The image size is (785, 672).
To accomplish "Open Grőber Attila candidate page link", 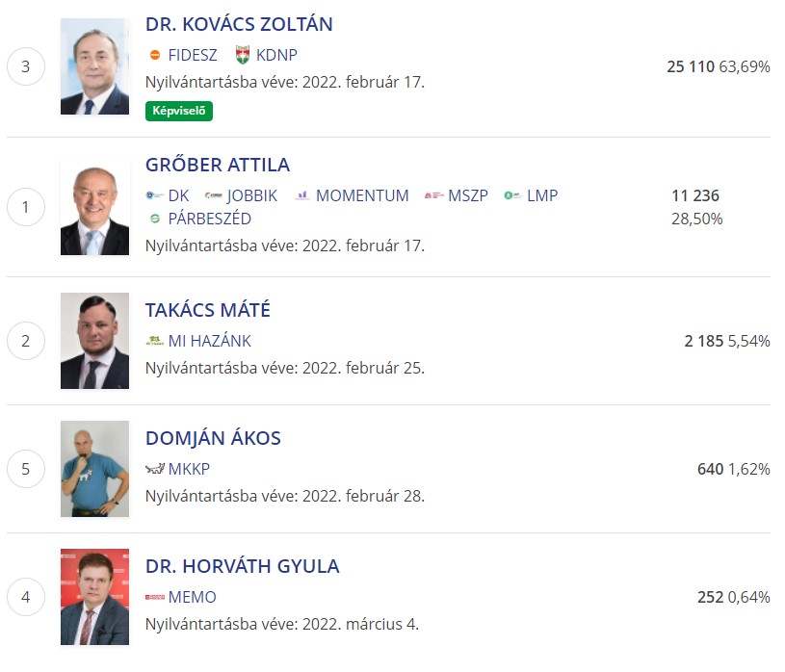I will coord(218,165).
